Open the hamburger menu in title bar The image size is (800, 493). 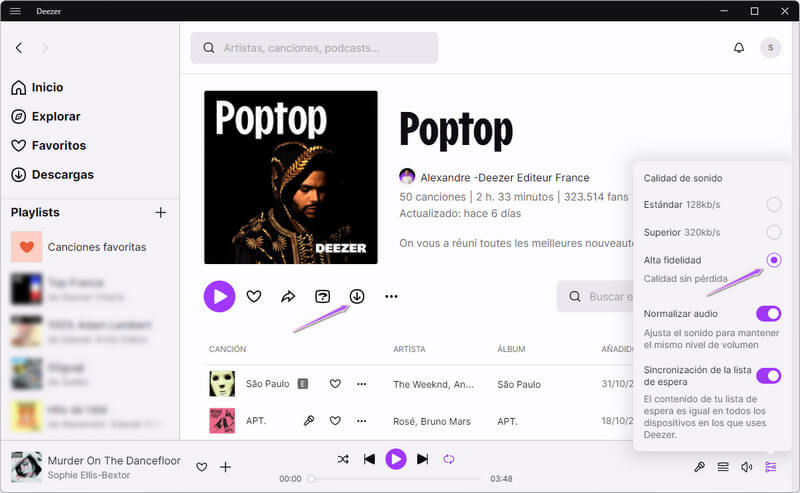pyautogui.click(x=15, y=11)
